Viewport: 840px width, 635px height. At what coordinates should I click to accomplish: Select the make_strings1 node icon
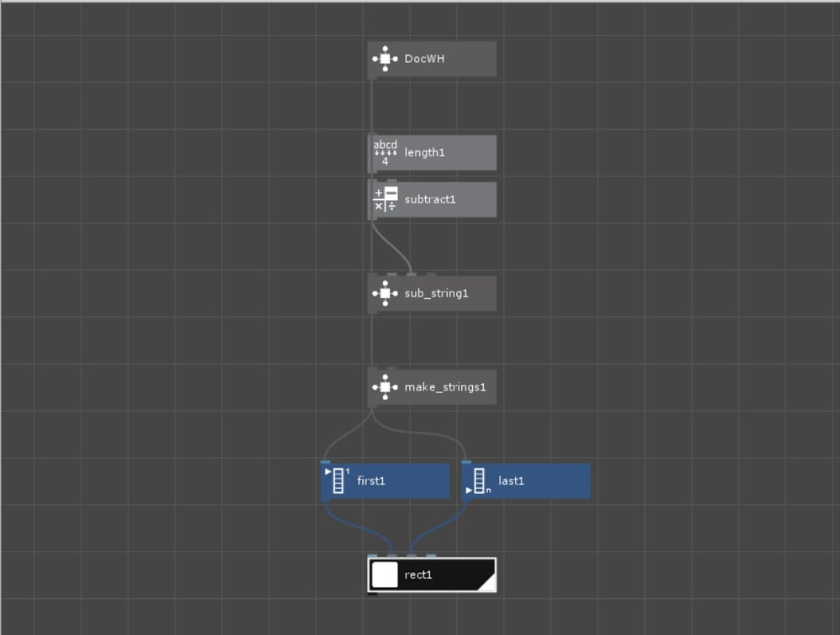point(385,387)
